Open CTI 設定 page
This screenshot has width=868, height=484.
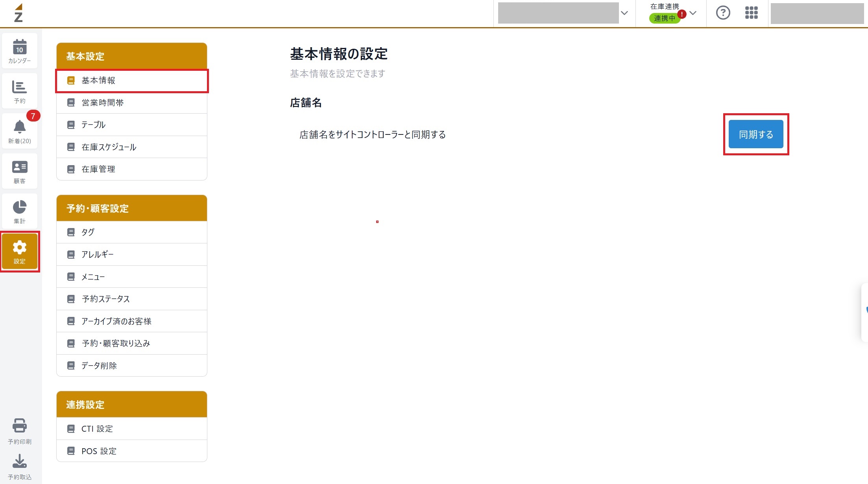coord(132,429)
